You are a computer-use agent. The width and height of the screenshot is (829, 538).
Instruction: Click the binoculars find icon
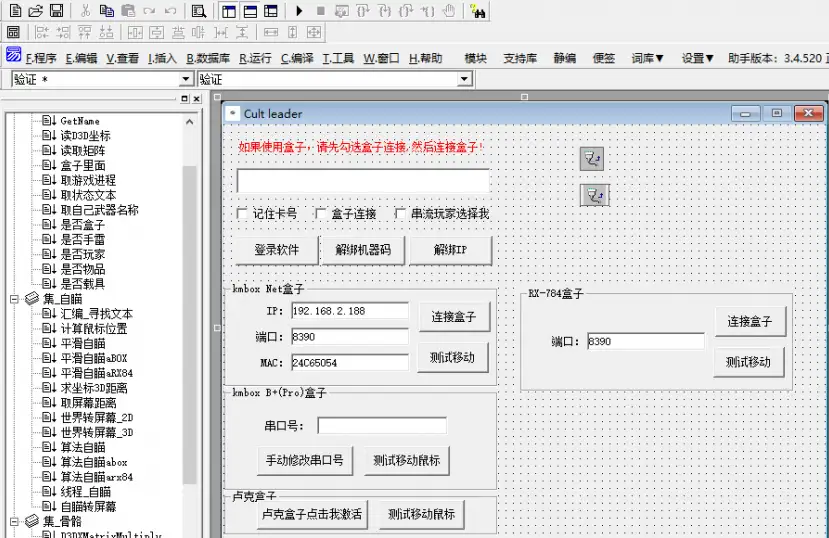pos(477,11)
